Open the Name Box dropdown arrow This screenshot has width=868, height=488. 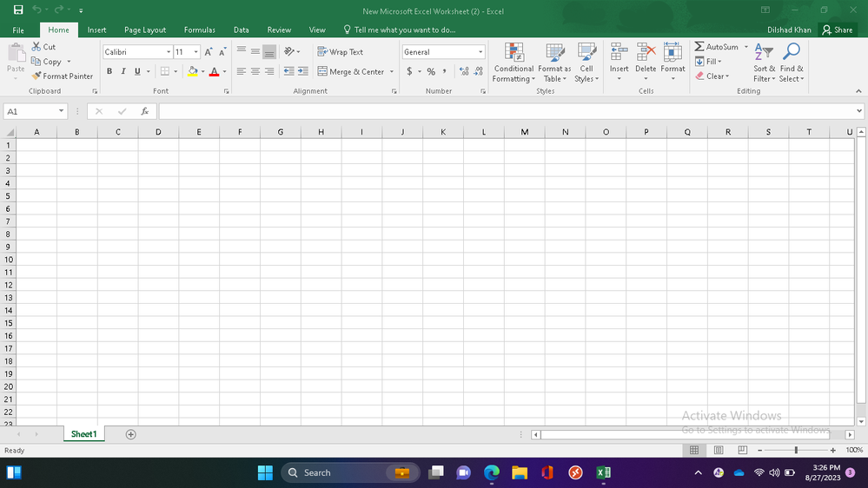pyautogui.click(x=61, y=111)
